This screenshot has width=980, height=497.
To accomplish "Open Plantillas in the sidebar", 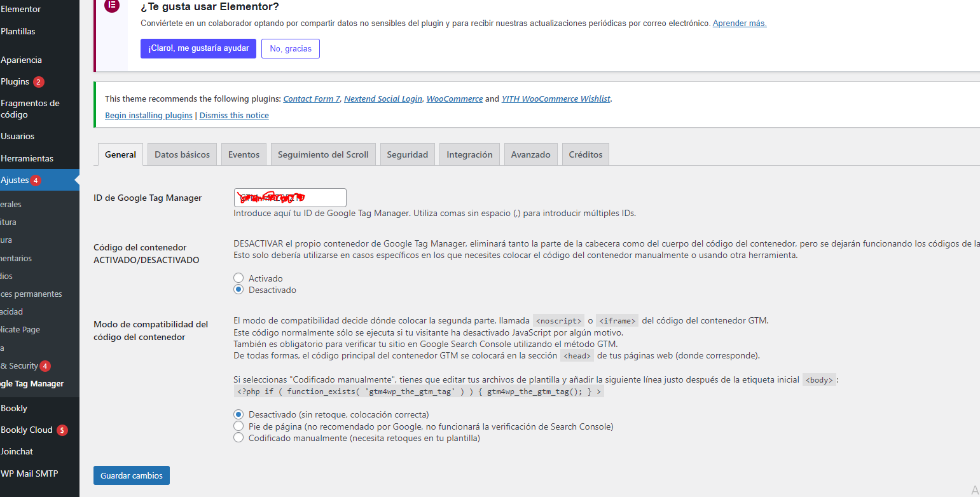I will 18,31.
